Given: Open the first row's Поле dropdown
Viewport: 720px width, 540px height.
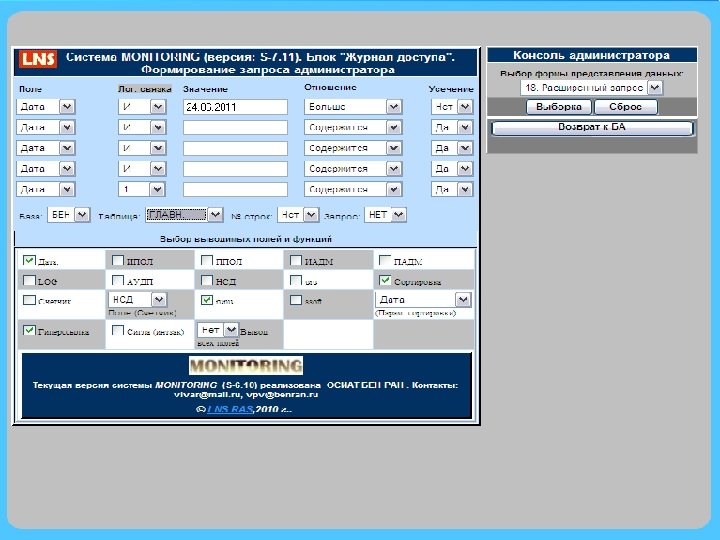Looking at the screenshot, I should (46, 107).
